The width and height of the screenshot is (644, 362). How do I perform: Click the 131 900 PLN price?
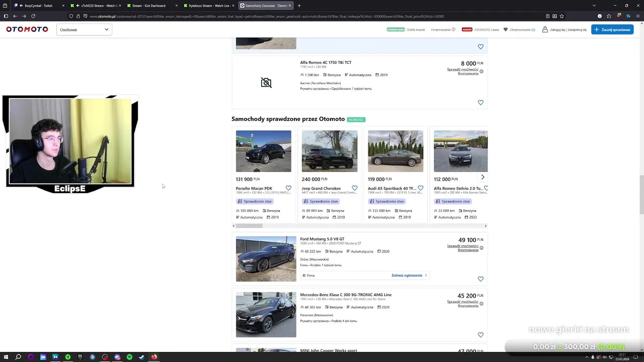point(248,179)
